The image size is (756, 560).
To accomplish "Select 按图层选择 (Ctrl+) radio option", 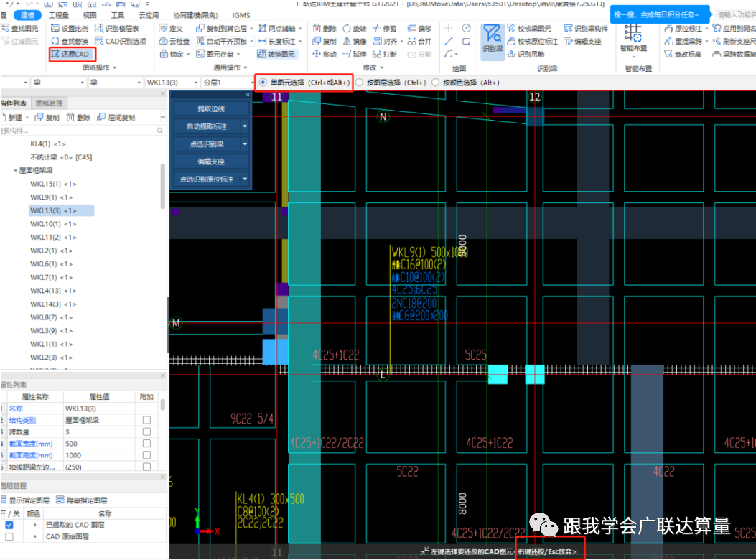I will [x=359, y=83].
